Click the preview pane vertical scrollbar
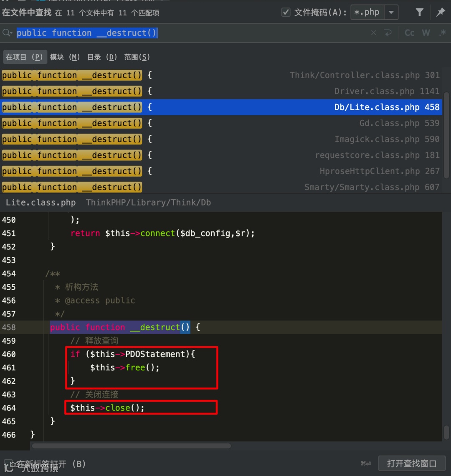Viewport: 451px width, 476px height. [446, 432]
